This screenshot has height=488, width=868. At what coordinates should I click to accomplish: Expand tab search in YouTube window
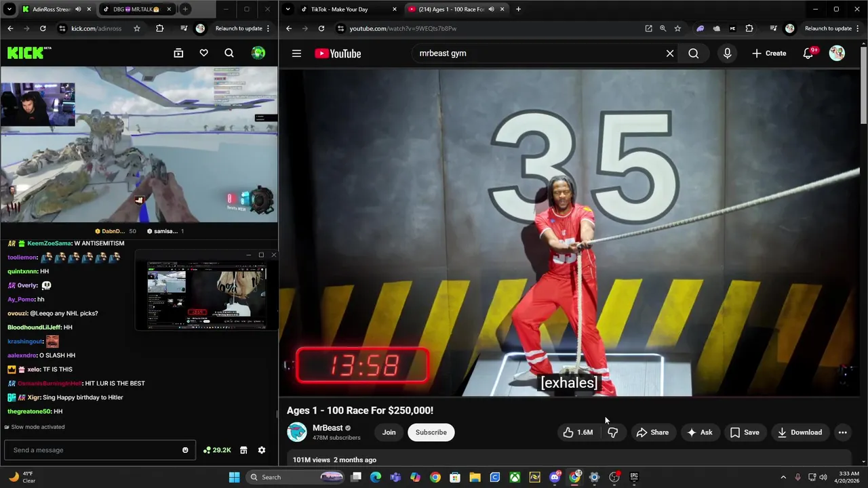(x=288, y=9)
